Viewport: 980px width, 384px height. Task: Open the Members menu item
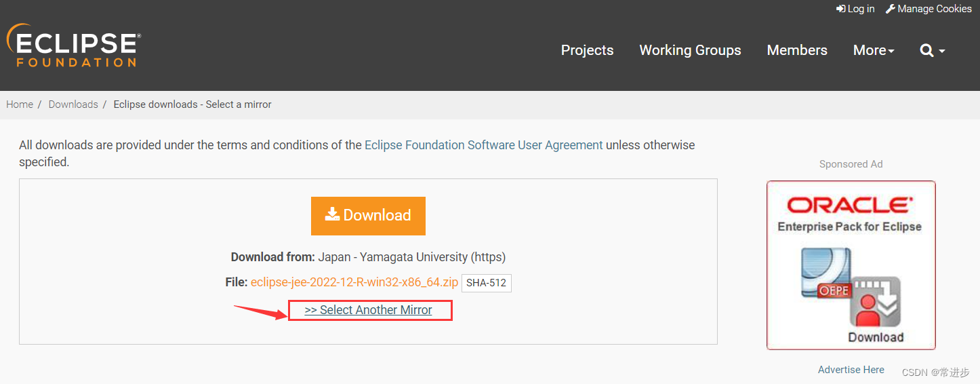[x=797, y=50]
